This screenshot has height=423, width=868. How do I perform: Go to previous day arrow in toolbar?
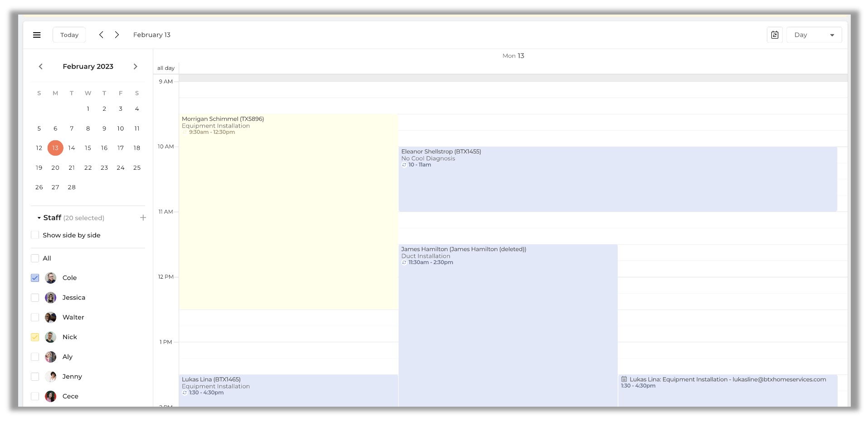(101, 35)
